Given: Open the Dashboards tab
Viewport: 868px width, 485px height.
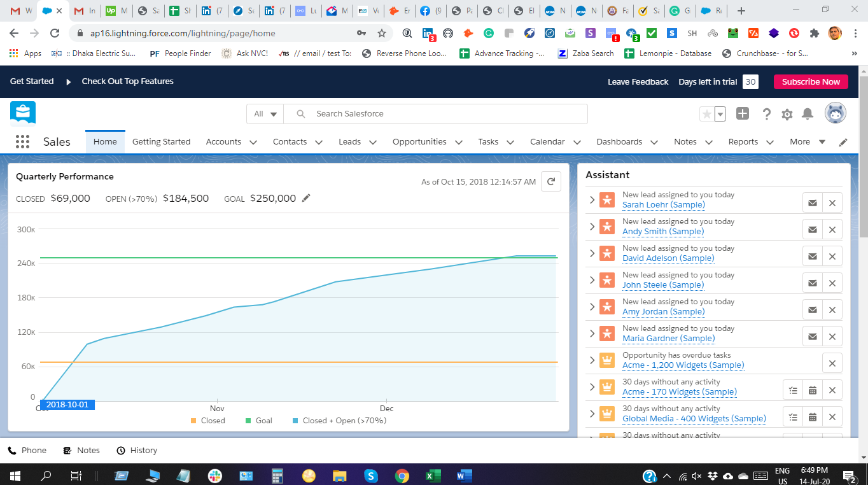Looking at the screenshot, I should [x=619, y=142].
